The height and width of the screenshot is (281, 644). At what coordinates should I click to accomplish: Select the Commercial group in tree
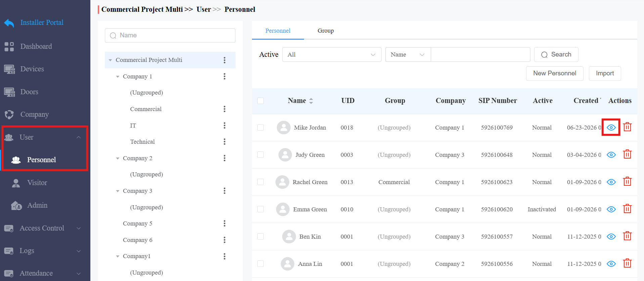click(x=146, y=109)
